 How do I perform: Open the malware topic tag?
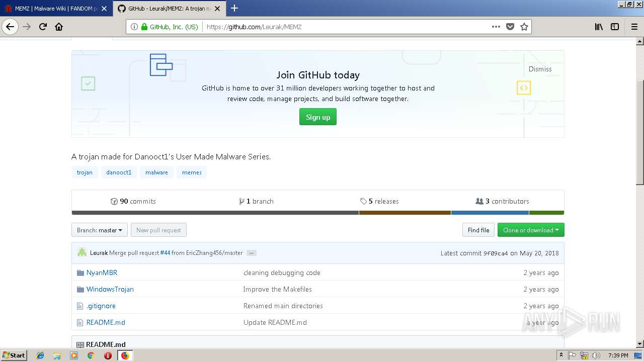tap(156, 172)
